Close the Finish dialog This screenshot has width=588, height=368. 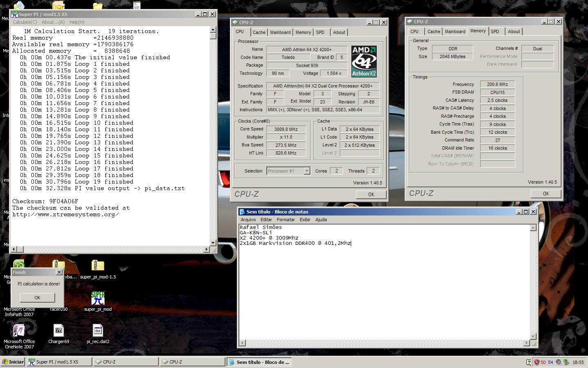[x=59, y=272]
